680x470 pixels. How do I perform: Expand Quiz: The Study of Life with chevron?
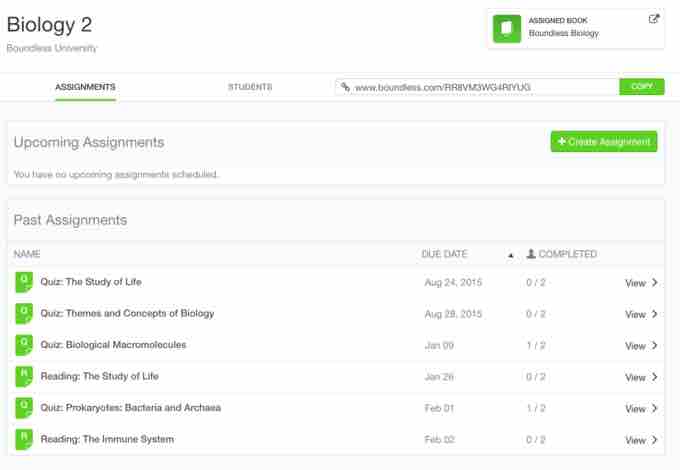coord(655,283)
